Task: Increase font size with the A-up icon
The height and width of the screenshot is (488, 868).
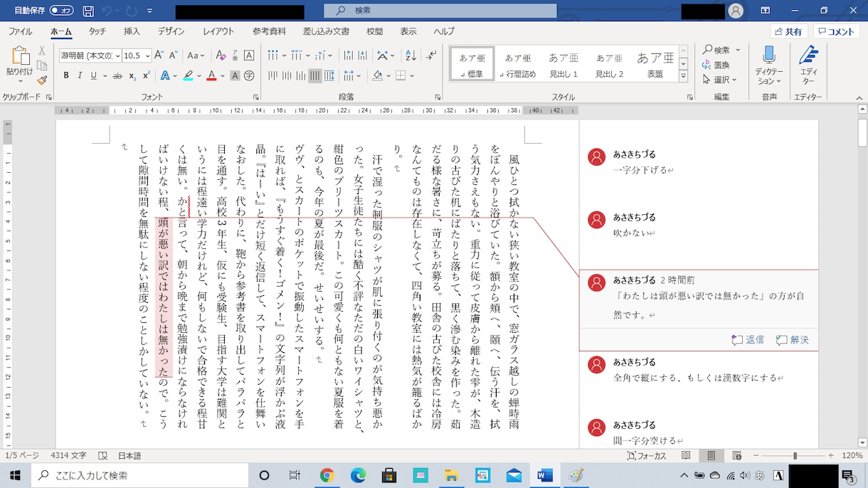Action: (159, 55)
